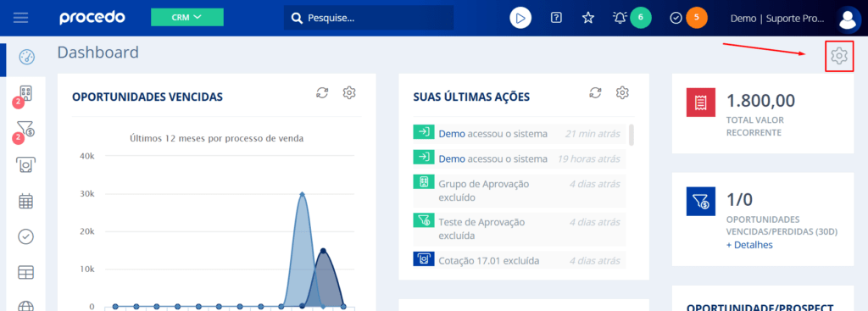Viewport: 868px width, 311px height.
Task: Click the red receipt icon for recurring value
Action: (701, 103)
